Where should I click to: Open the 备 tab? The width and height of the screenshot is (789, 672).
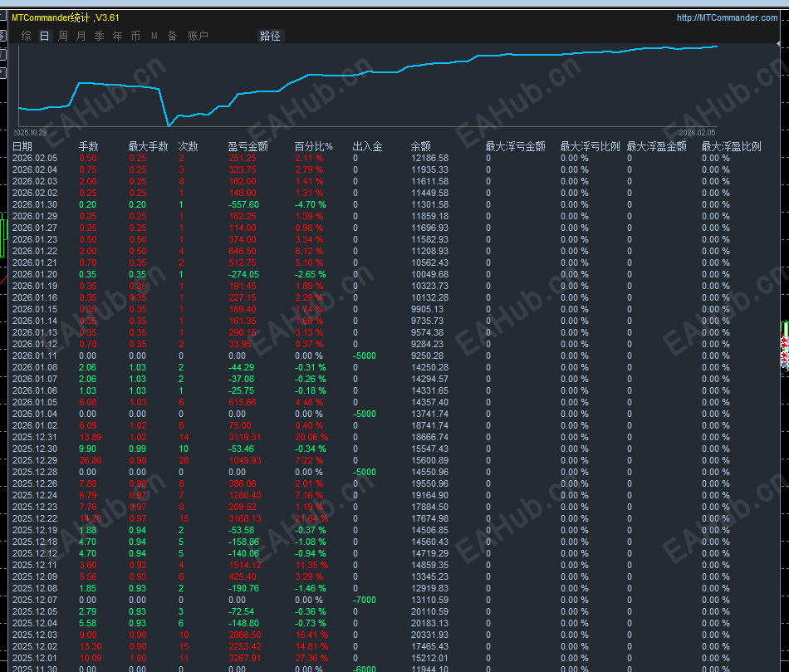tap(172, 36)
